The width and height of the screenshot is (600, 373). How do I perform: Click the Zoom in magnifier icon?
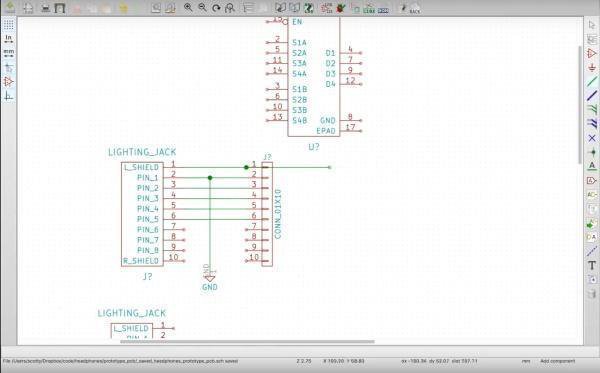click(188, 7)
